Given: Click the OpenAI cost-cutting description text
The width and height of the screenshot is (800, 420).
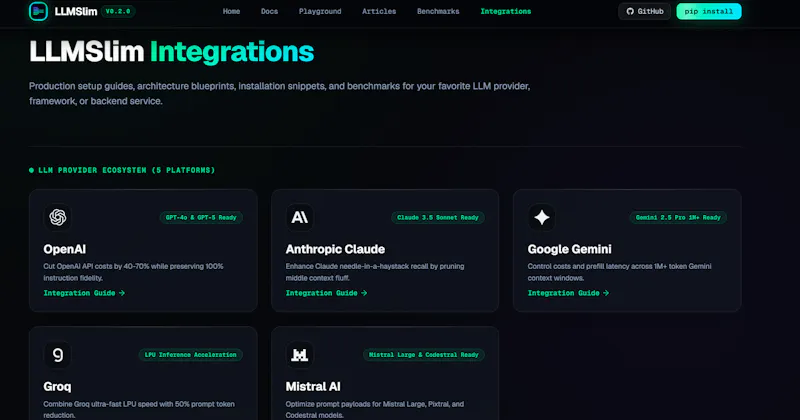Looking at the screenshot, I should (133, 272).
